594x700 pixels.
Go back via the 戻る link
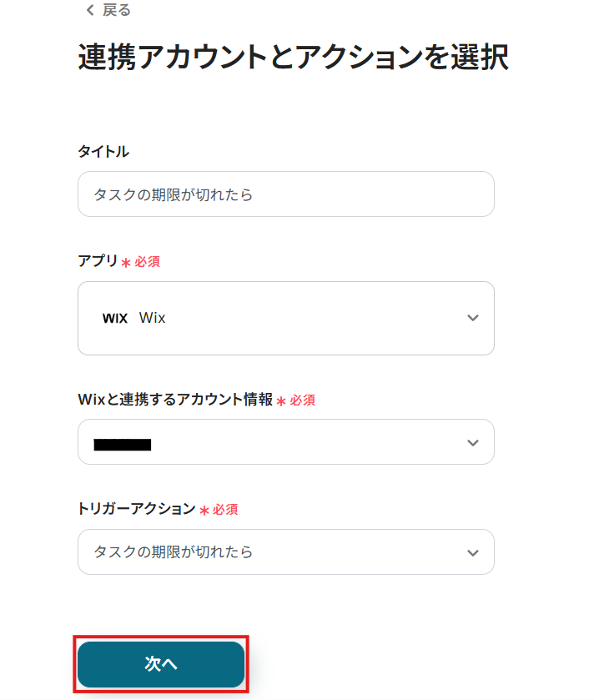pyautogui.click(x=116, y=11)
